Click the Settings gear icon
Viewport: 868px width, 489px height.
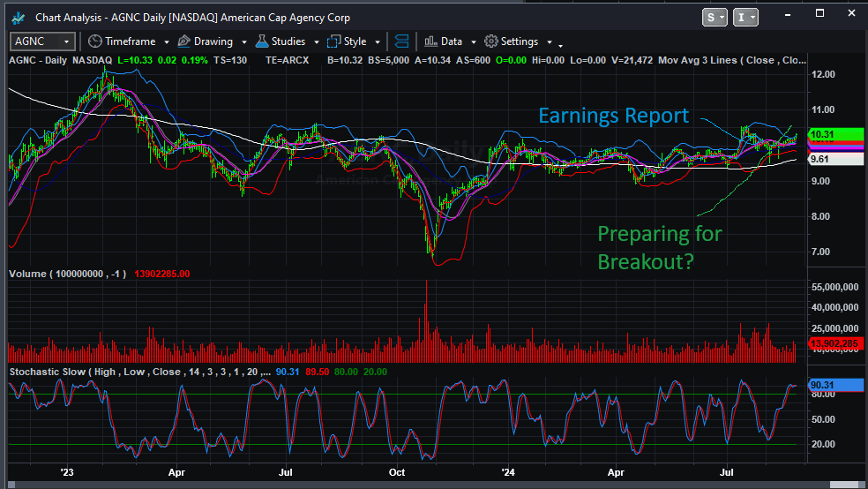491,41
